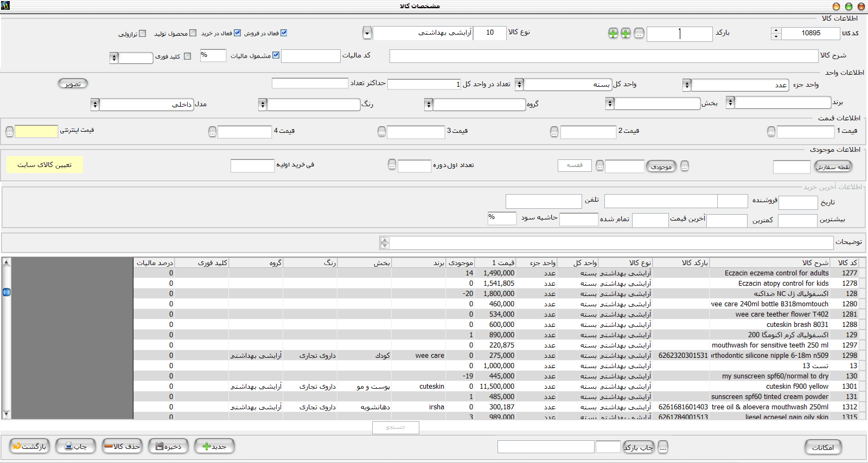Image resolution: width=868 pixels, height=463 pixels.
Task: Open the برند dropdown
Action: [x=730, y=102]
